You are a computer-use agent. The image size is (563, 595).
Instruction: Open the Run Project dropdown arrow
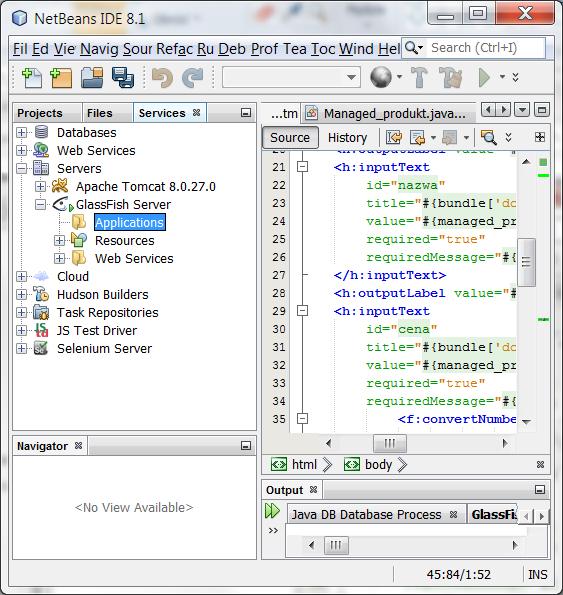tap(502, 77)
